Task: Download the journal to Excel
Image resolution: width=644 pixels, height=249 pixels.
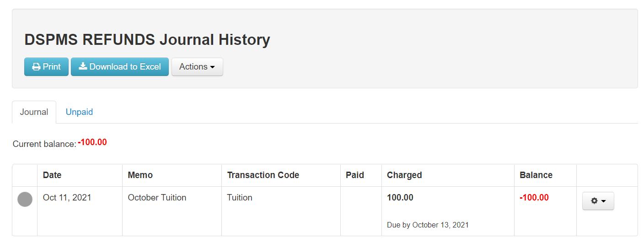Action: tap(120, 67)
